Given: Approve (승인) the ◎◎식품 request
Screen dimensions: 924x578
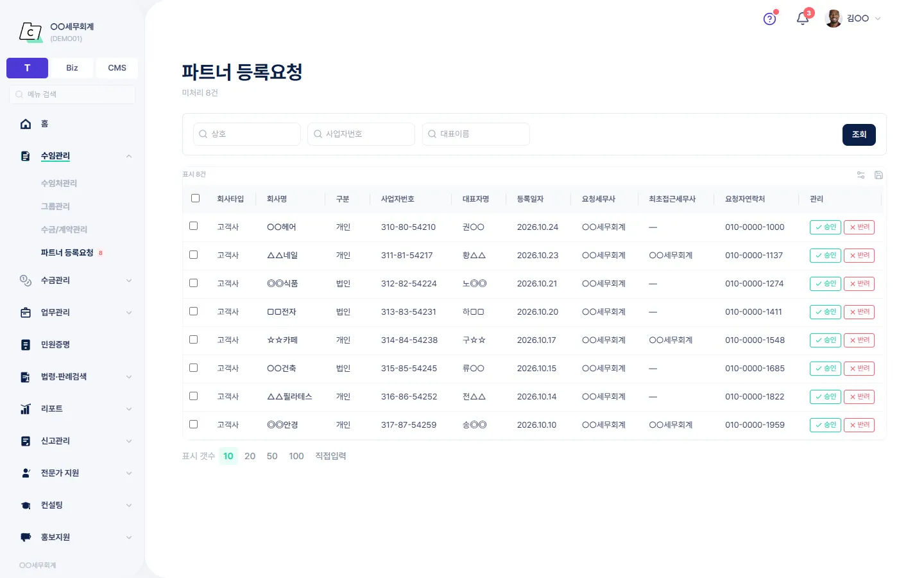Looking at the screenshot, I should coord(825,284).
